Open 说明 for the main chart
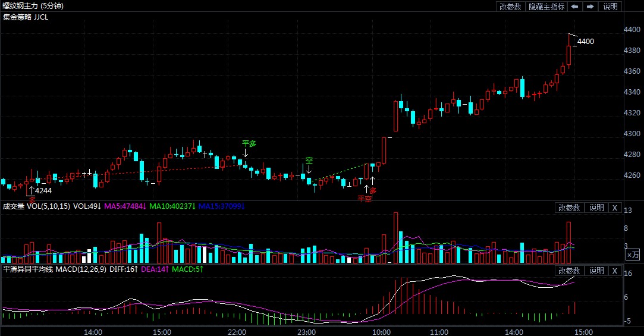The height and width of the screenshot is (336, 644). (610, 7)
